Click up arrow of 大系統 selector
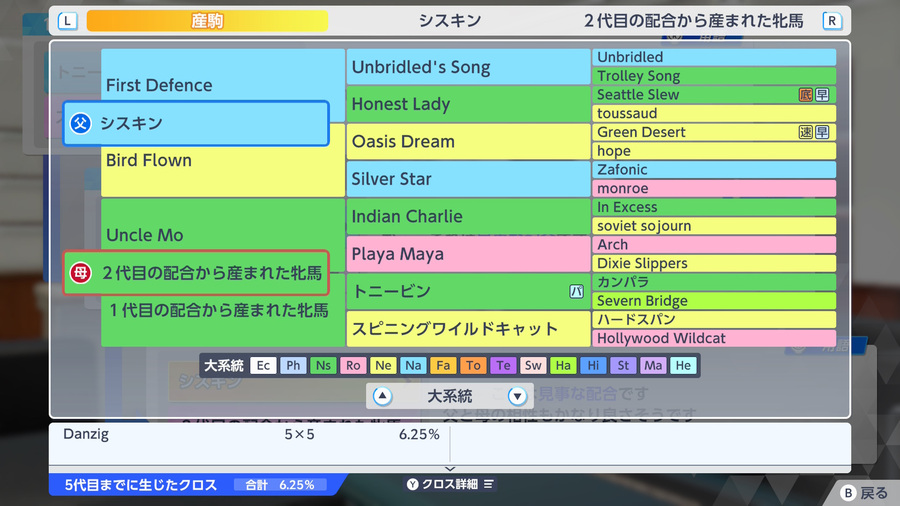Screen dimensions: 900x506 click(x=382, y=396)
